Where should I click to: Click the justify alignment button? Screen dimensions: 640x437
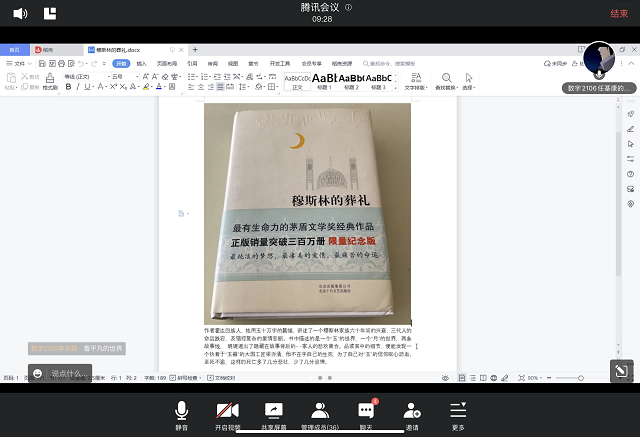click(x=220, y=87)
